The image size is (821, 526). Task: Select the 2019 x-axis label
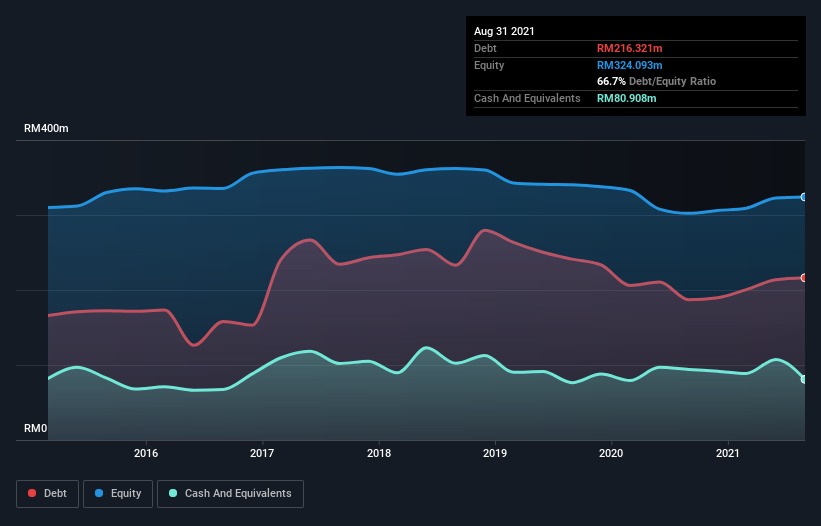point(495,453)
